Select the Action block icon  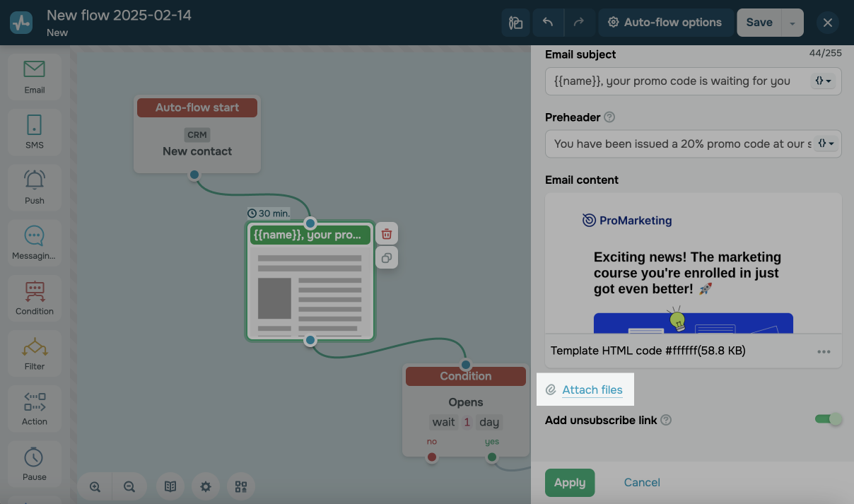(34, 408)
